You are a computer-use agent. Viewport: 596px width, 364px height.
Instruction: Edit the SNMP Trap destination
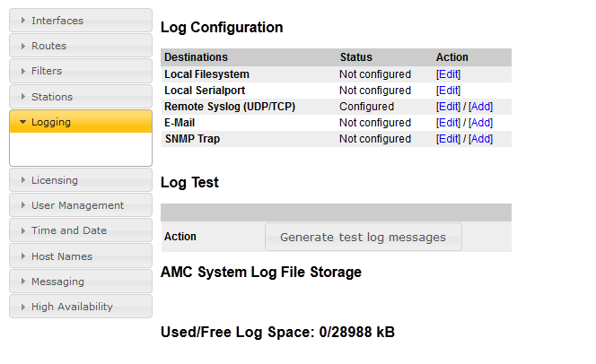(448, 139)
